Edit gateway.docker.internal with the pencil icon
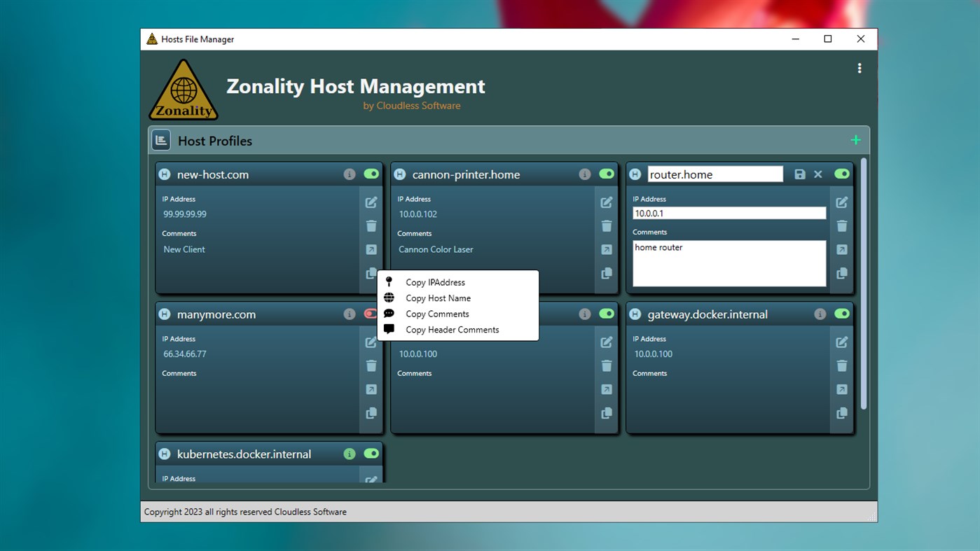 click(x=841, y=342)
